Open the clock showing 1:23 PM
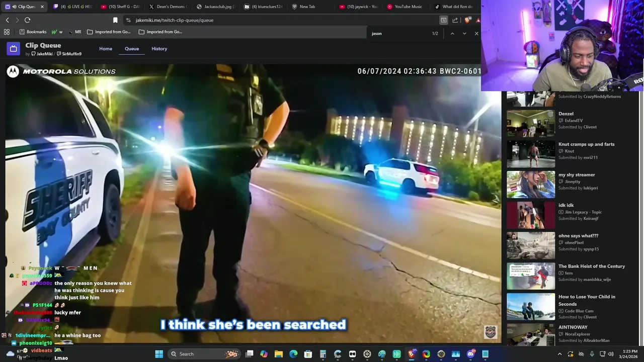Image resolution: width=644 pixels, height=362 pixels. pos(630,354)
